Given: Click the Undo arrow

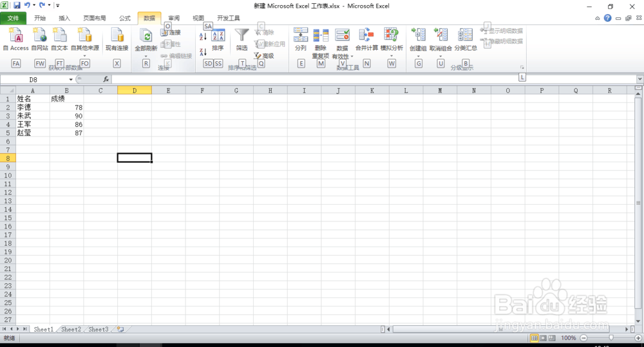Looking at the screenshot, I should pos(27,5).
